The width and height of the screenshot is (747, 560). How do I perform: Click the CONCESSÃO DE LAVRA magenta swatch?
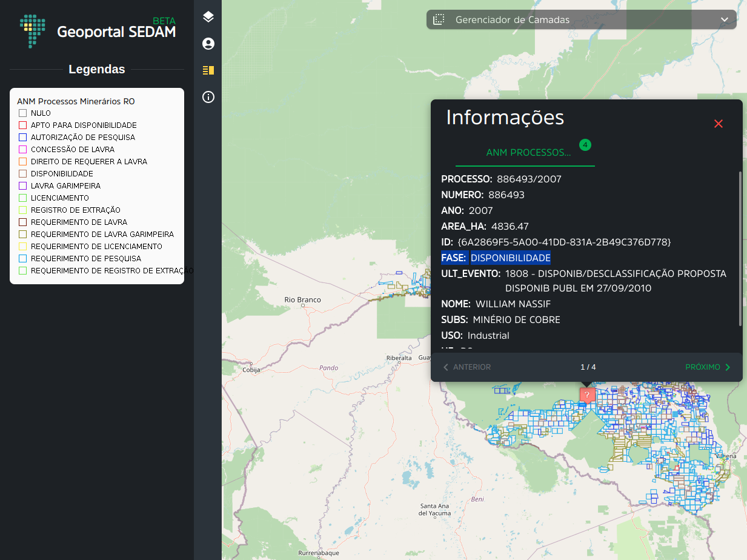(22, 150)
